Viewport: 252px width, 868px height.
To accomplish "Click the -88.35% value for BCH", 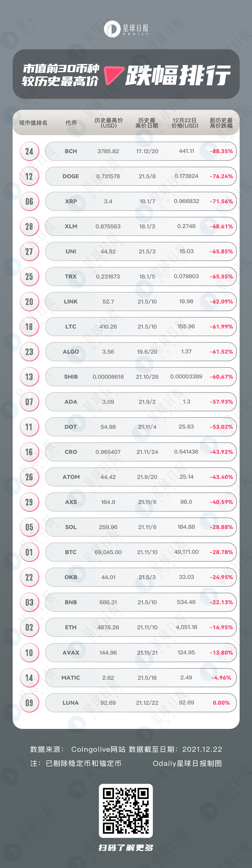I will tap(221, 151).
